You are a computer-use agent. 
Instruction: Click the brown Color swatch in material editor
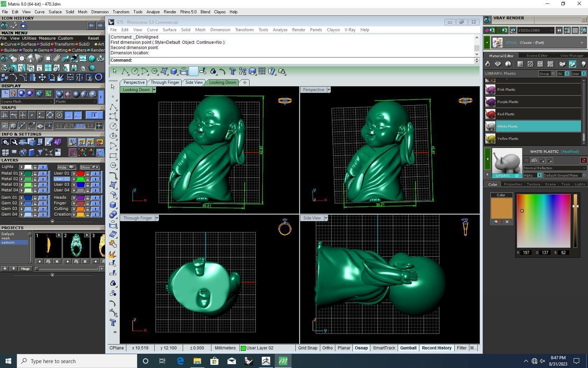tap(501, 208)
